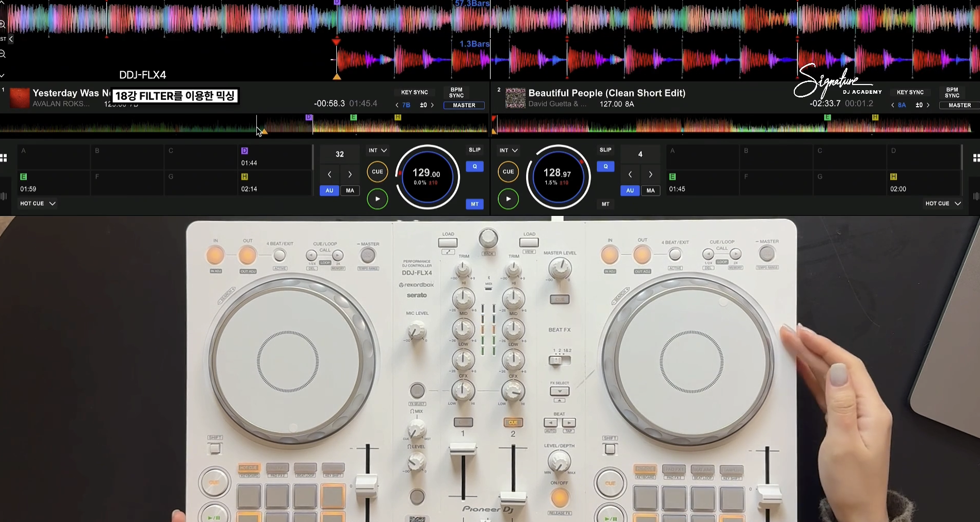
Task: Trigger hot cue H at 02:14
Action: tap(274, 182)
